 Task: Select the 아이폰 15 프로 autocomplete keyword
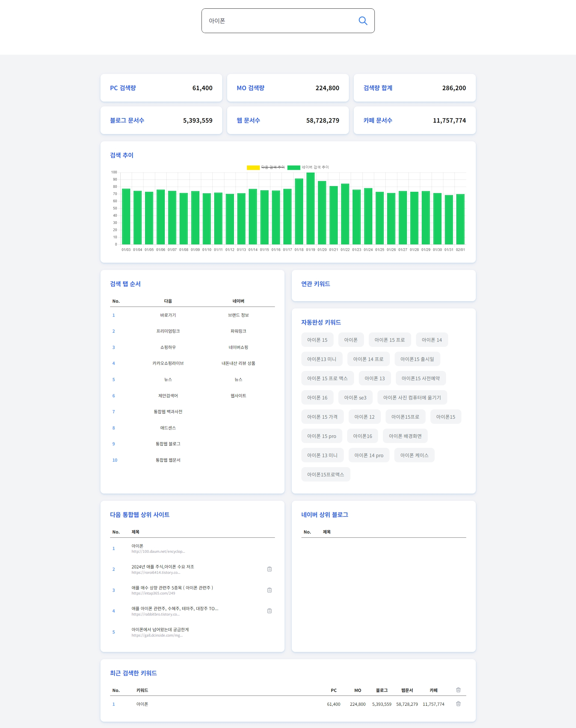click(x=390, y=340)
